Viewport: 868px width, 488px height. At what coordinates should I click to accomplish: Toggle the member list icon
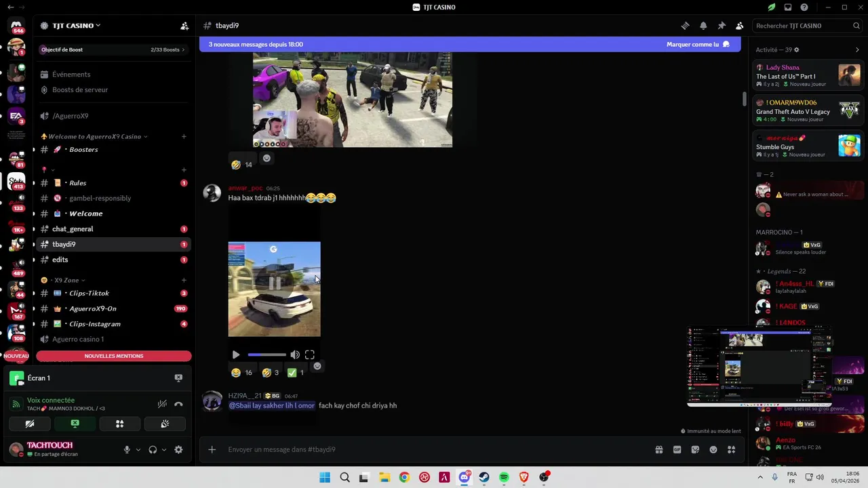tap(740, 26)
